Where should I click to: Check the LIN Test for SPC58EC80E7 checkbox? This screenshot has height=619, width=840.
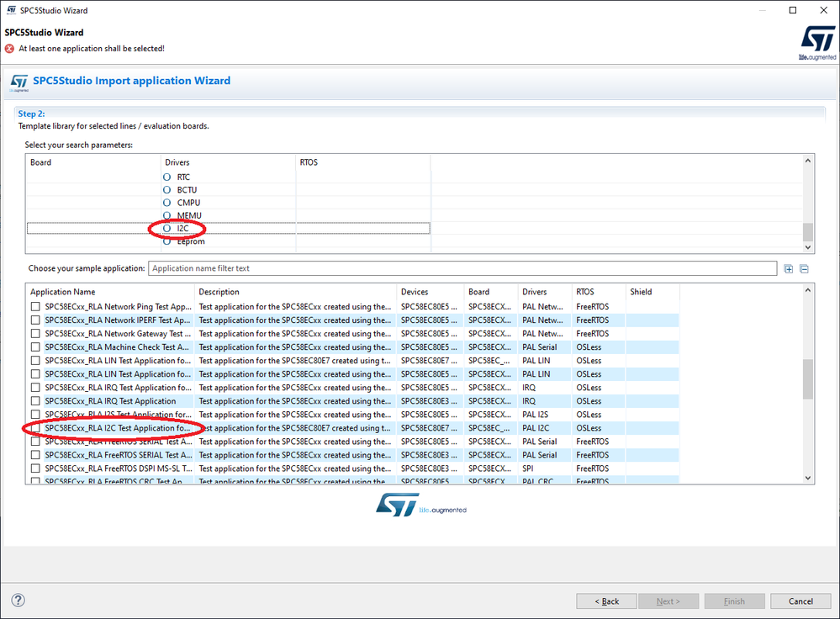(35, 361)
